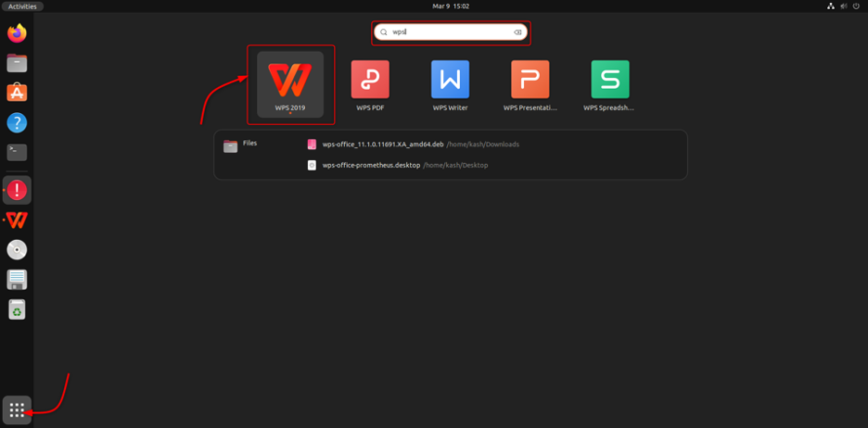Click the network status icon
The height and width of the screenshot is (428, 868).
click(830, 6)
